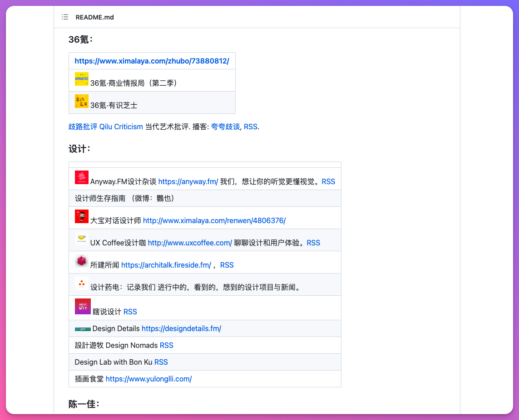Click the 插画食堂 row label
Viewport: 519px width, 420px height.
[89, 379]
